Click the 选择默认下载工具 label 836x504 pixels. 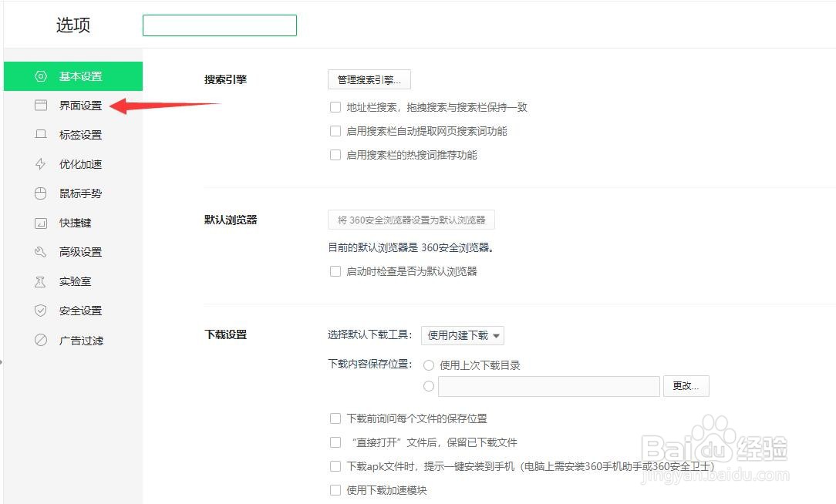click(370, 334)
